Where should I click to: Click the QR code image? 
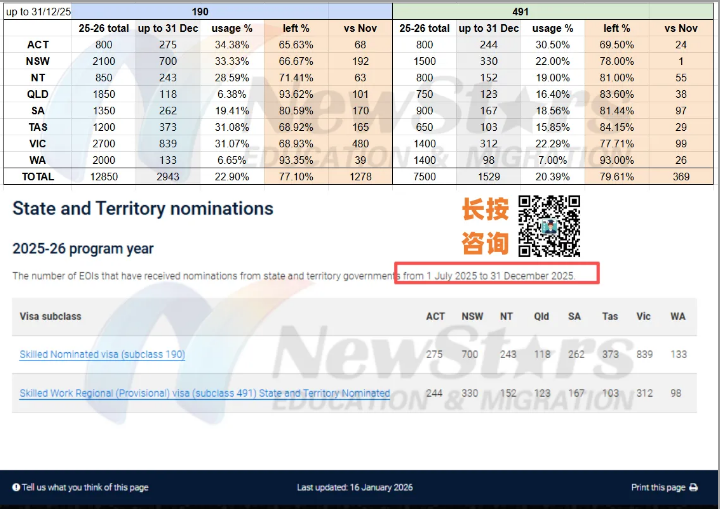tap(549, 226)
